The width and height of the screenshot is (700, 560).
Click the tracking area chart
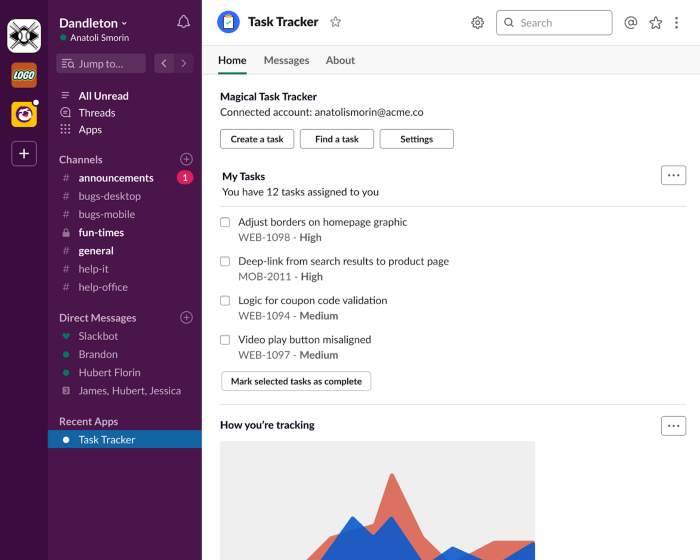coord(377,501)
